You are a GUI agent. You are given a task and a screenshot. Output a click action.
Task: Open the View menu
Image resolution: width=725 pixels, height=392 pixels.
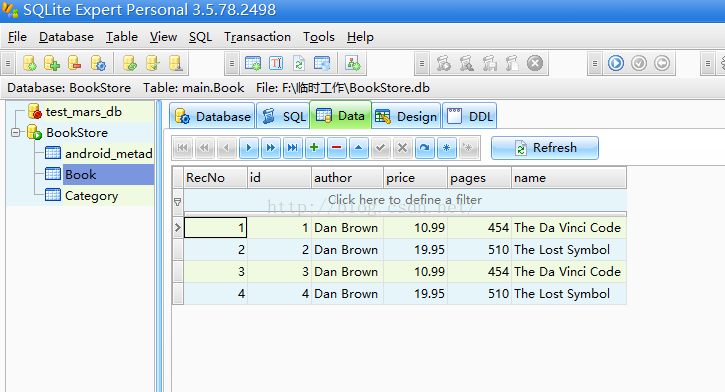click(163, 37)
